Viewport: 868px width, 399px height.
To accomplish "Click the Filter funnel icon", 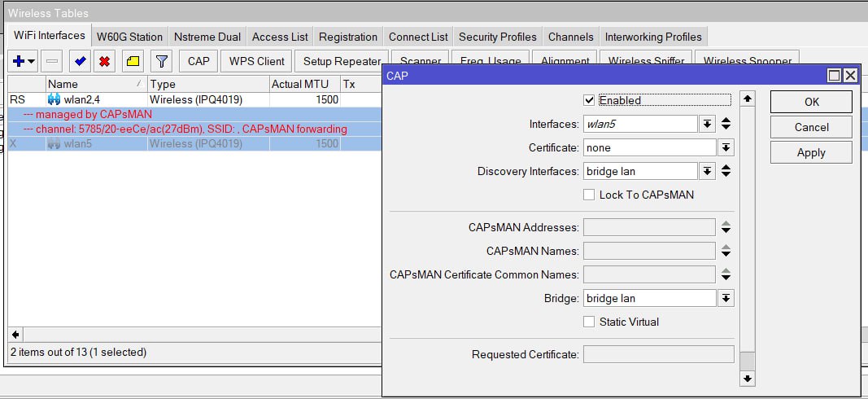I will (161, 62).
